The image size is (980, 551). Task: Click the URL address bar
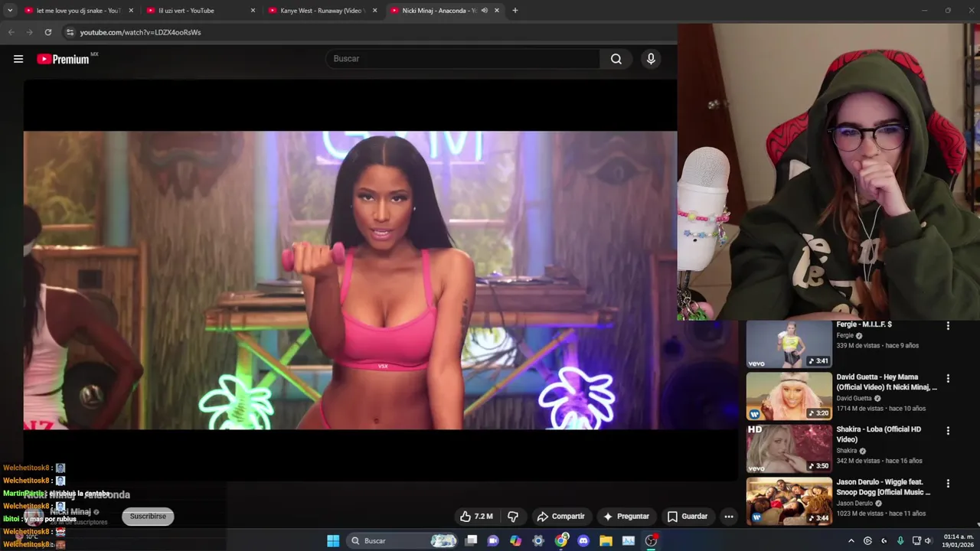coord(367,32)
